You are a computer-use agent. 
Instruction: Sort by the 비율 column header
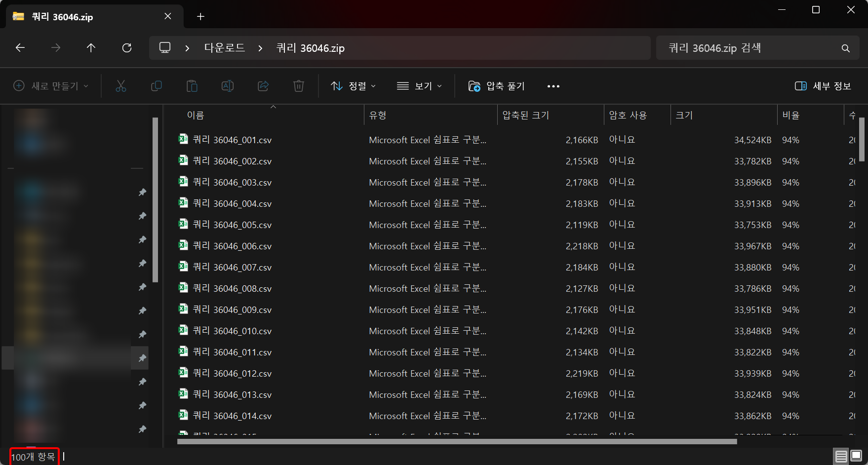tap(791, 115)
